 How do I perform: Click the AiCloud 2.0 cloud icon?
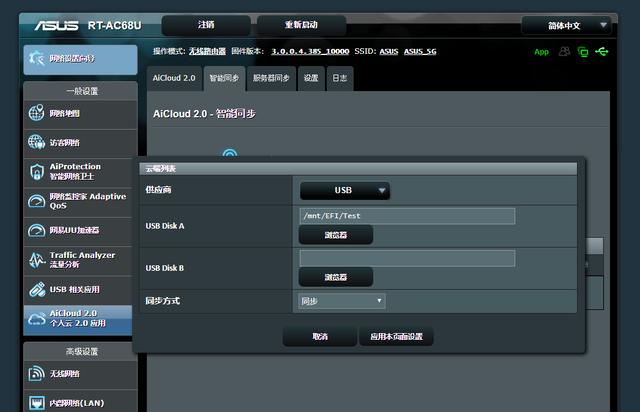(x=36, y=319)
